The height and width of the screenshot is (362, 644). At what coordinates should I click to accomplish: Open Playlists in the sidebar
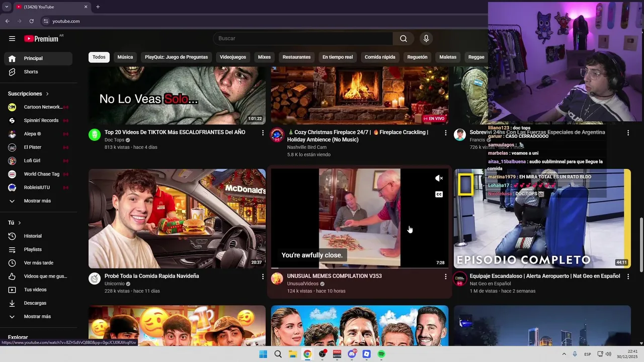(38, 249)
